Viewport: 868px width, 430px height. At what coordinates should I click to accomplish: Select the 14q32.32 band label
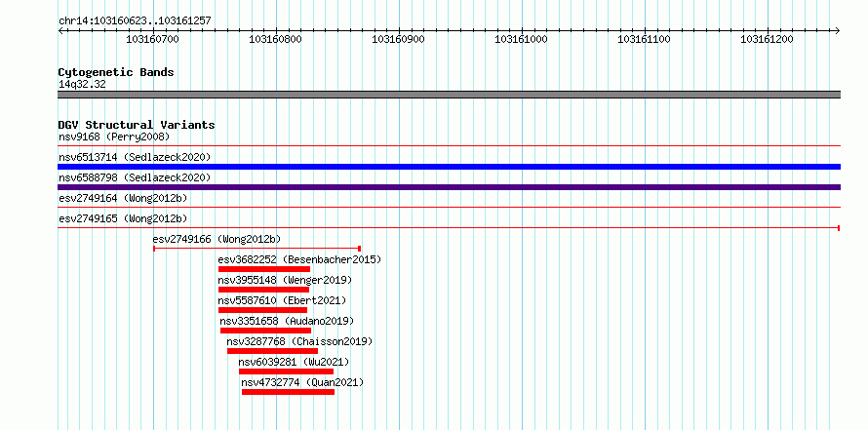[x=82, y=85]
